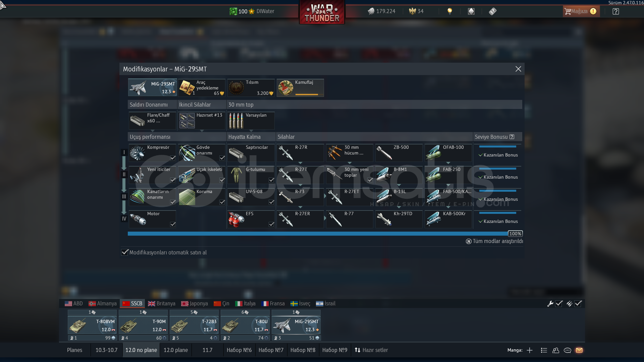Close the Modifikasyonlar window
Screen dimensions: 644x362
click(518, 69)
